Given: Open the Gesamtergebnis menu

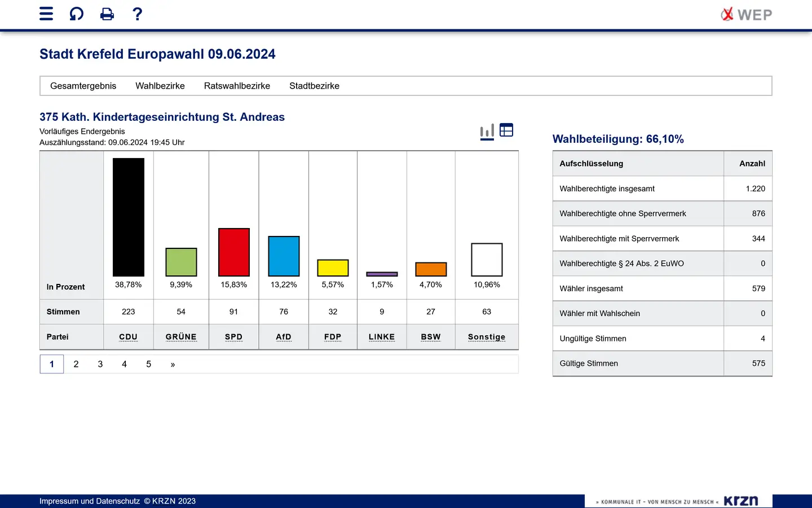Looking at the screenshot, I should (x=83, y=86).
